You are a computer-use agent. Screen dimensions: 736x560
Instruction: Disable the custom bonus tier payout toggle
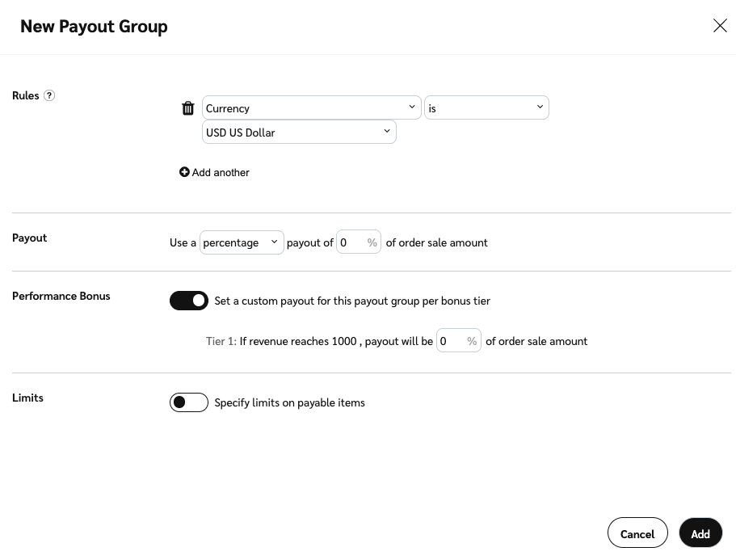point(189,301)
